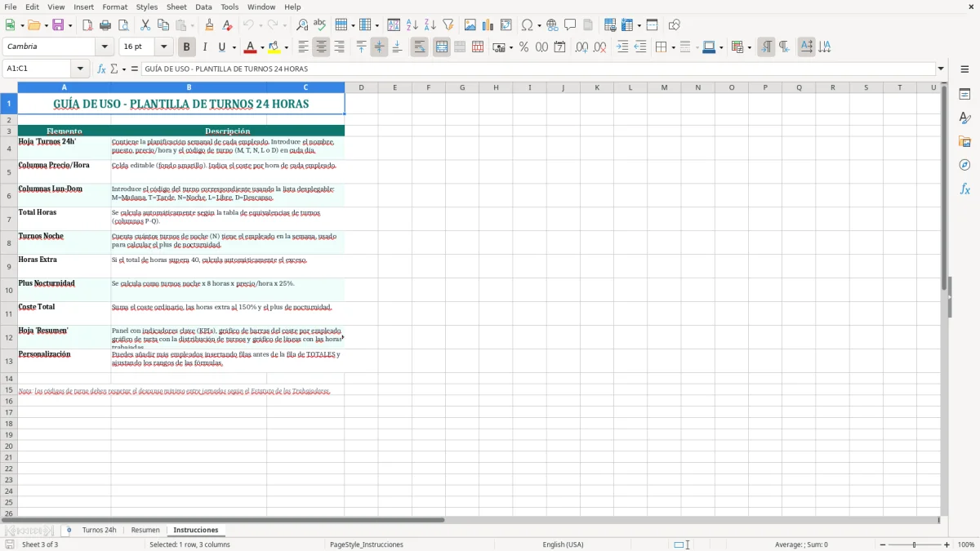The width and height of the screenshot is (980, 551).
Task: Open background color dropdown arrow
Action: coord(286,47)
